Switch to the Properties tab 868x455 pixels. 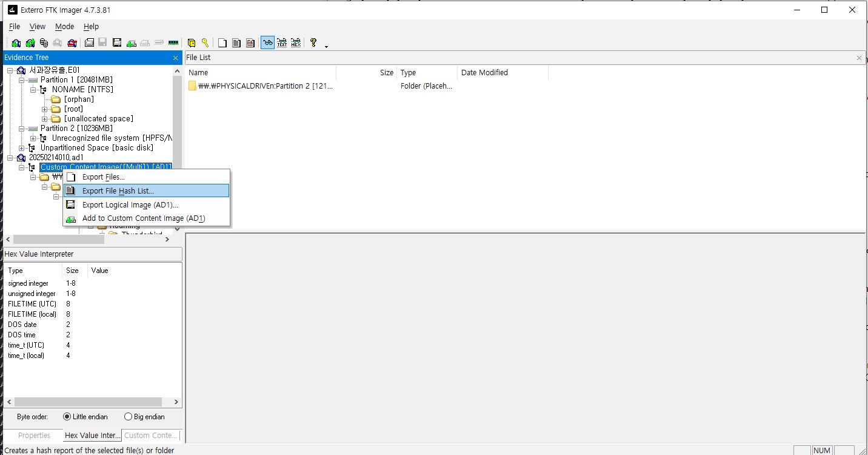point(34,436)
